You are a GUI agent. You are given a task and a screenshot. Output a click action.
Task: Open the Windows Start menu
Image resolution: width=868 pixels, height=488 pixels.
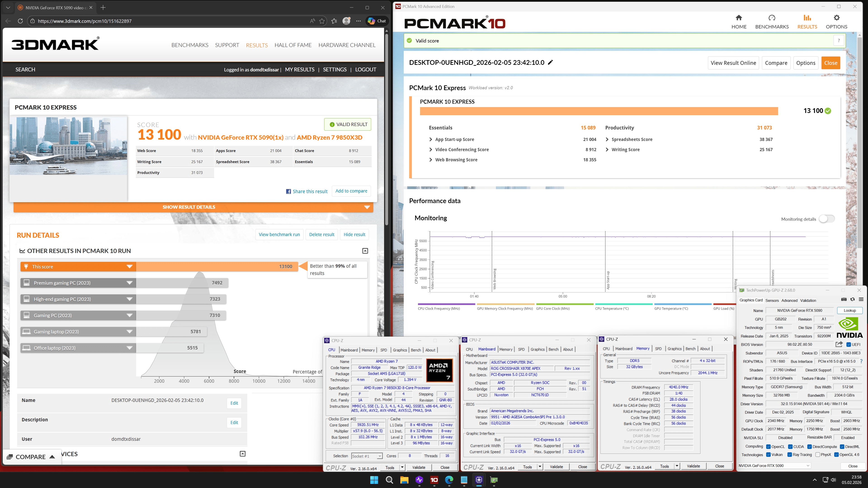pyautogui.click(x=374, y=480)
